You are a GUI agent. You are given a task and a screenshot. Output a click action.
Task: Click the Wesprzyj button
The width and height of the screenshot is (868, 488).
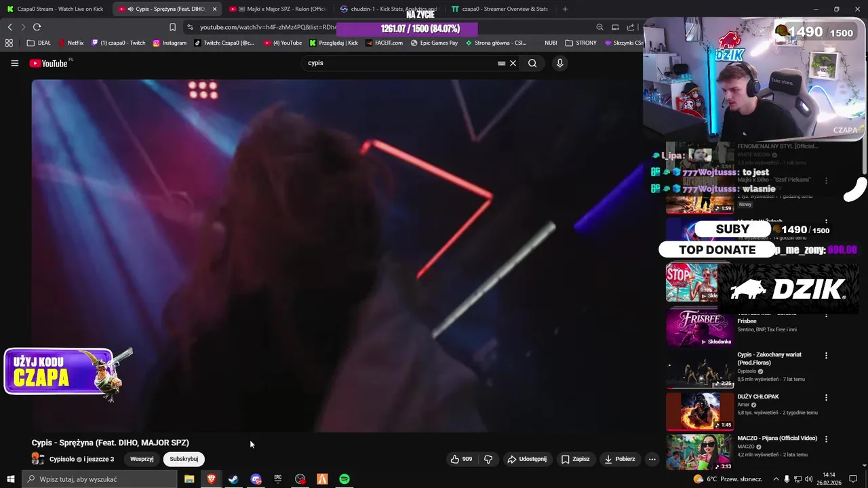point(142,459)
